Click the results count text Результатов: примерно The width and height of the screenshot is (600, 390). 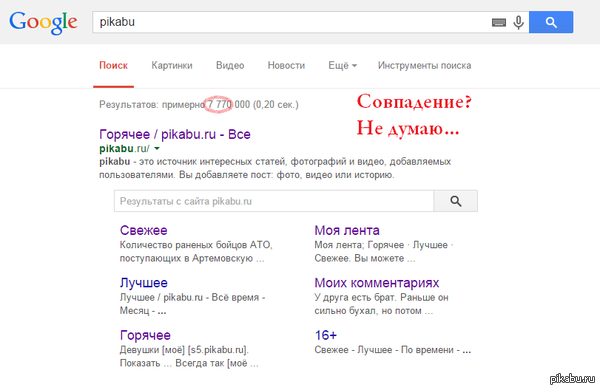(x=152, y=104)
